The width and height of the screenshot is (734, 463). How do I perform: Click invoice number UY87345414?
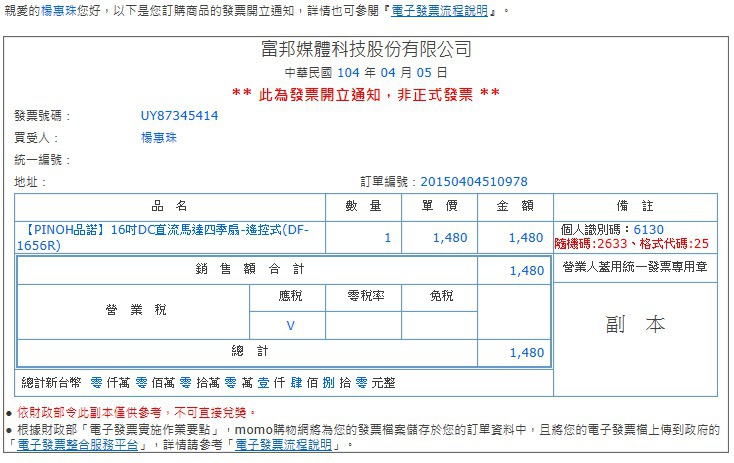point(179,116)
